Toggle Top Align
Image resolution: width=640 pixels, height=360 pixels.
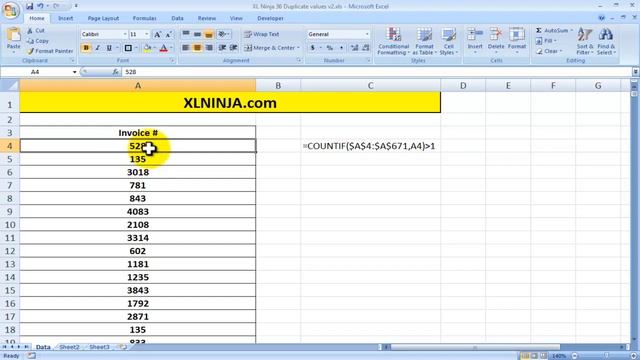(186, 34)
